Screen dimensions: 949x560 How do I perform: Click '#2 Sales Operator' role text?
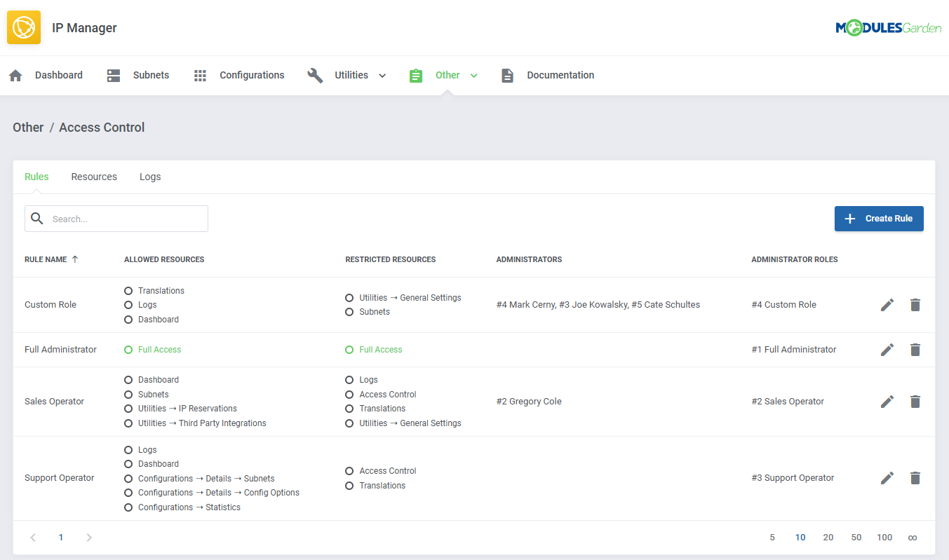pyautogui.click(x=788, y=402)
